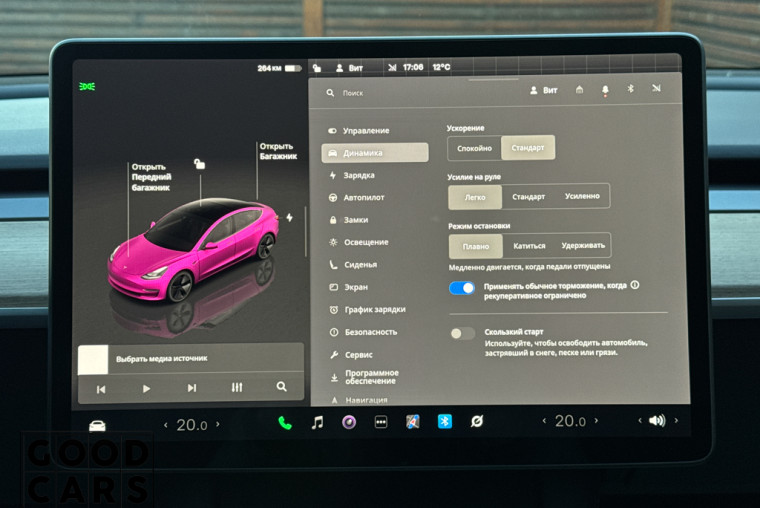Viewport: 760px width, 508px height.
Task: Tap the pink car image
Action: coord(194,251)
